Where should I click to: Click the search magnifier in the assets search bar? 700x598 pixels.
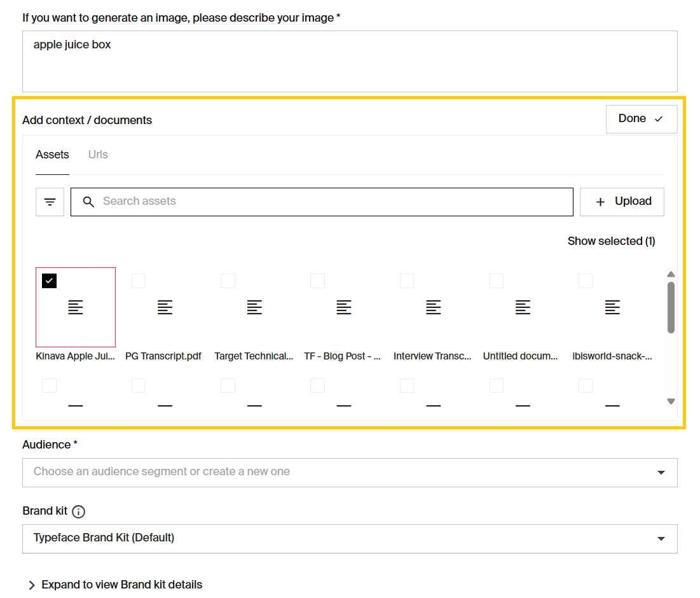pos(88,202)
